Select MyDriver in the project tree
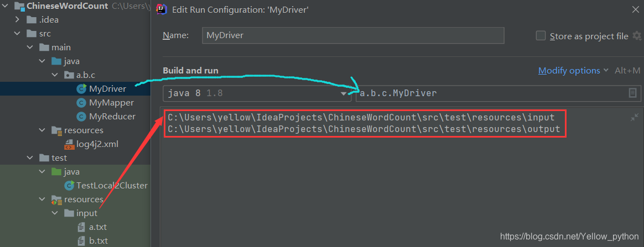Viewport: 644px width, 247px height. tap(107, 88)
